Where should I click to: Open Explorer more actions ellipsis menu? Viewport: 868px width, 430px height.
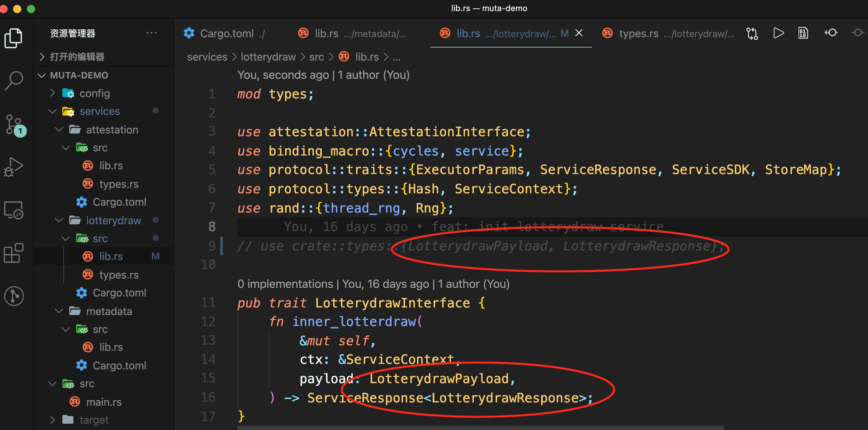click(x=151, y=33)
